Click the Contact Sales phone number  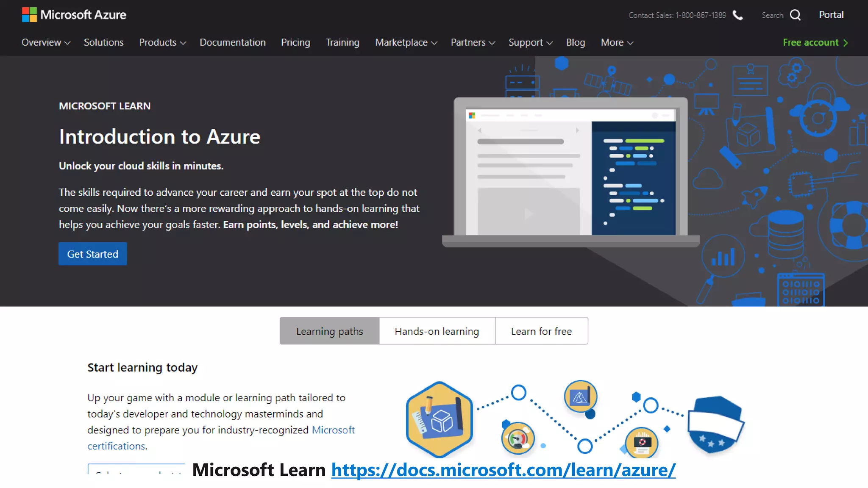[701, 15]
